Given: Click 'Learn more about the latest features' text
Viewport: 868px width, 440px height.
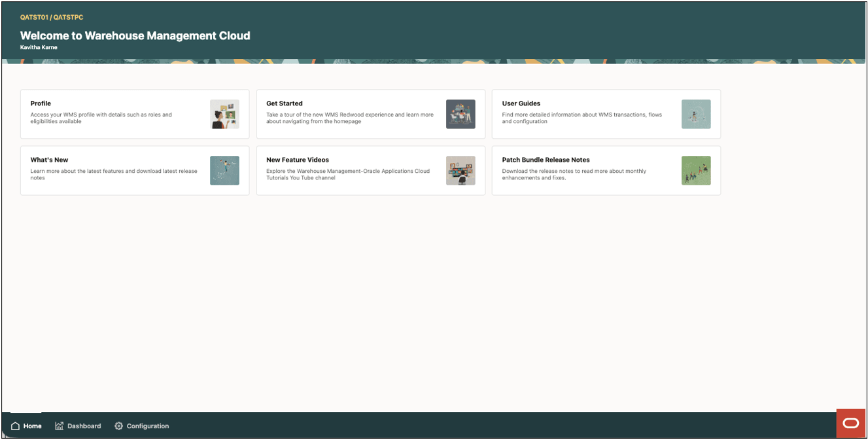Looking at the screenshot, I should (x=114, y=174).
